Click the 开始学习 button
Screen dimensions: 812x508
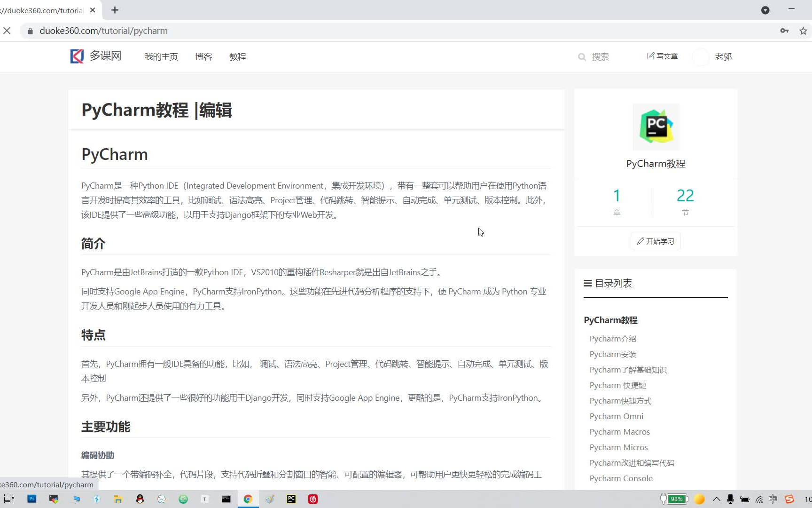click(656, 241)
